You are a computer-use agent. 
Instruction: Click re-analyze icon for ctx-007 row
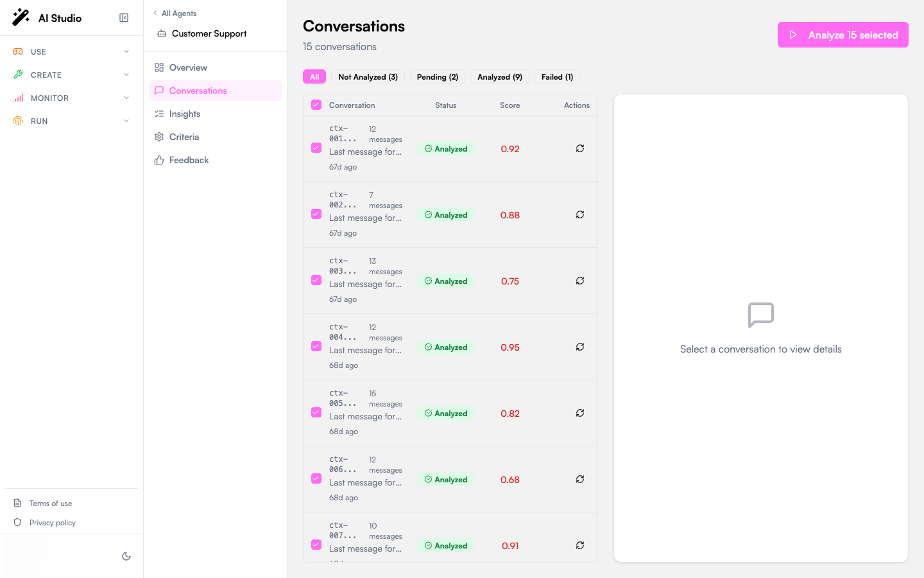tap(580, 545)
